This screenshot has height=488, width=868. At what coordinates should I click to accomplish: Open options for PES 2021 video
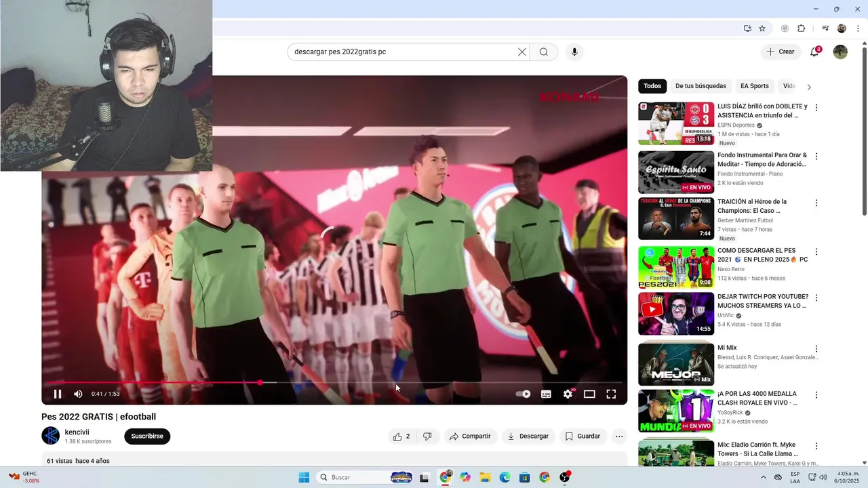816,251
